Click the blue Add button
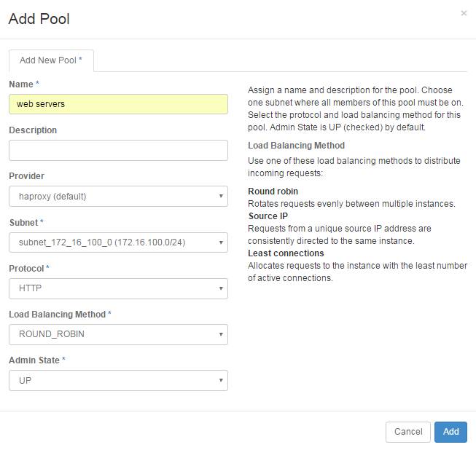This screenshot has width=476, height=450. pos(450,432)
